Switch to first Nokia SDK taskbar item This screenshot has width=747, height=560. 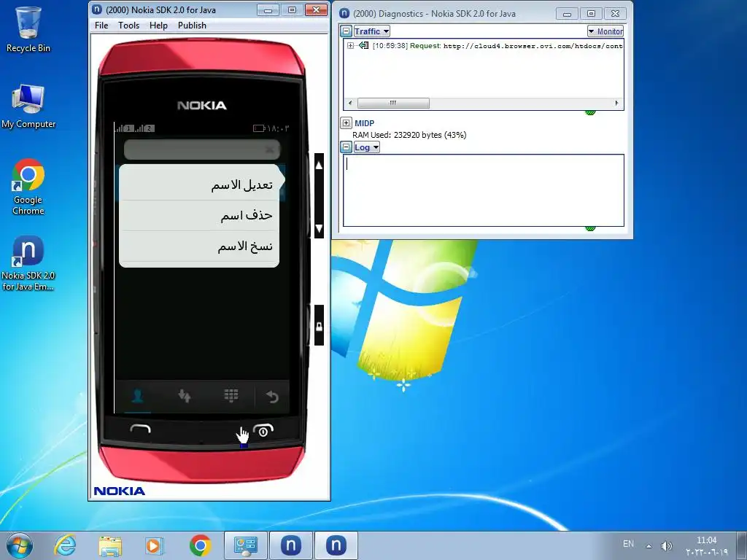[x=290, y=545]
